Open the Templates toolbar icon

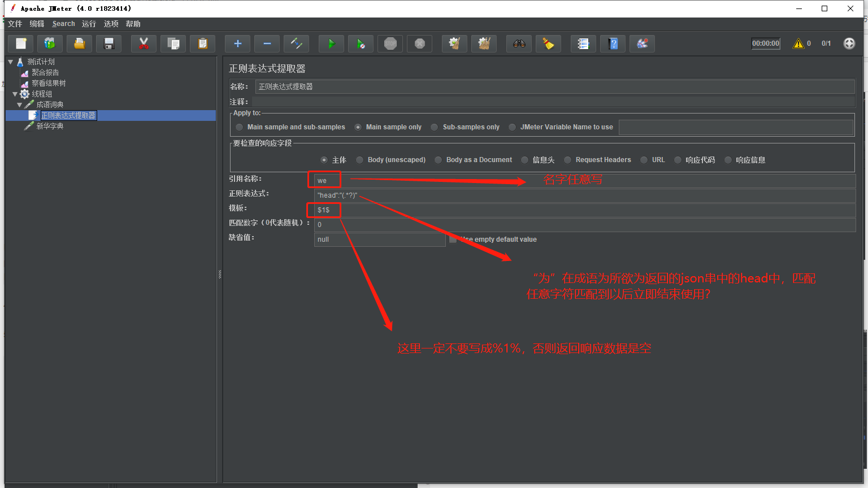pyautogui.click(x=50, y=43)
